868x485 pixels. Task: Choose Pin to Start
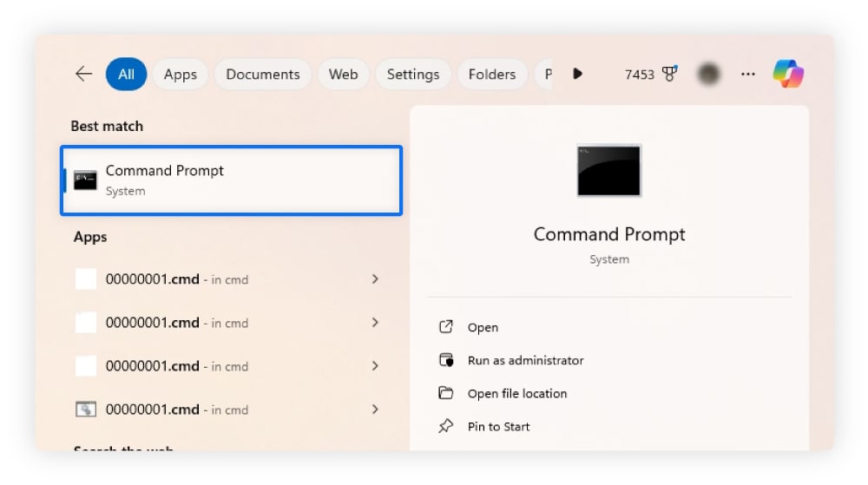pos(498,427)
